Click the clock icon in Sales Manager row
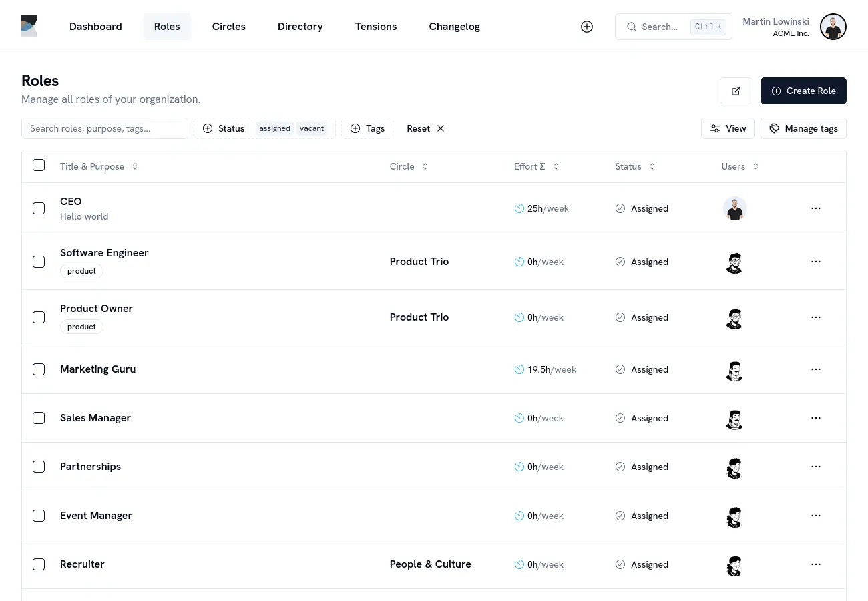868x601 pixels. pyautogui.click(x=519, y=418)
